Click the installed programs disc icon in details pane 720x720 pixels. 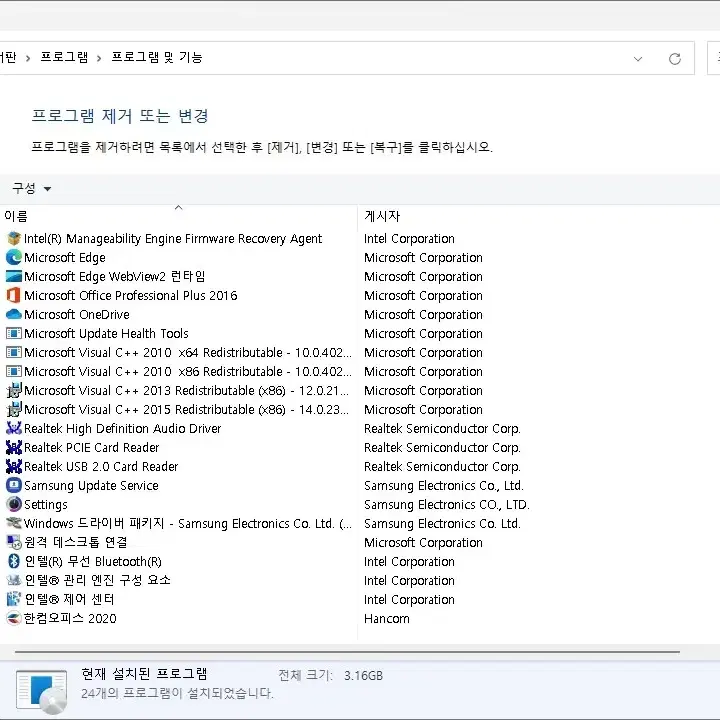41,692
